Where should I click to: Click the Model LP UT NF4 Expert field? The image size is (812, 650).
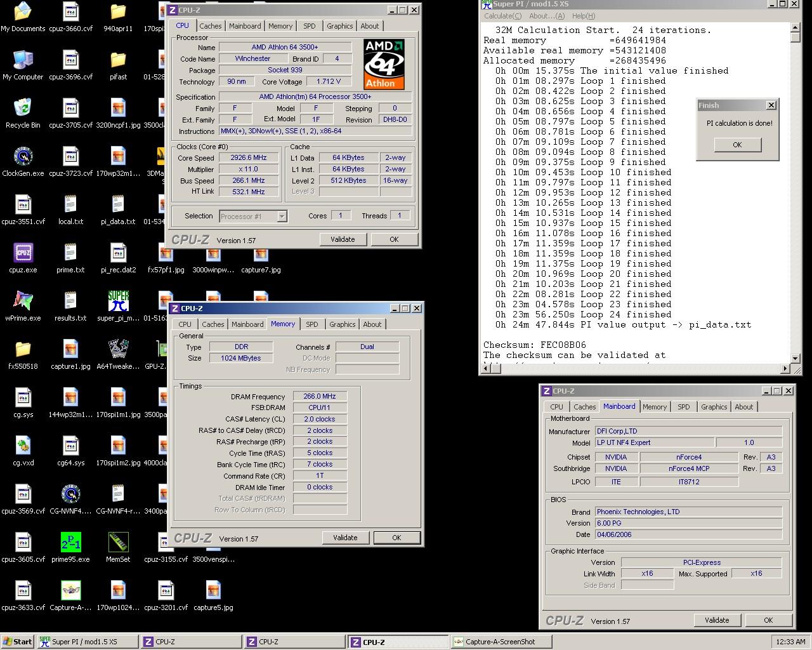click(653, 442)
